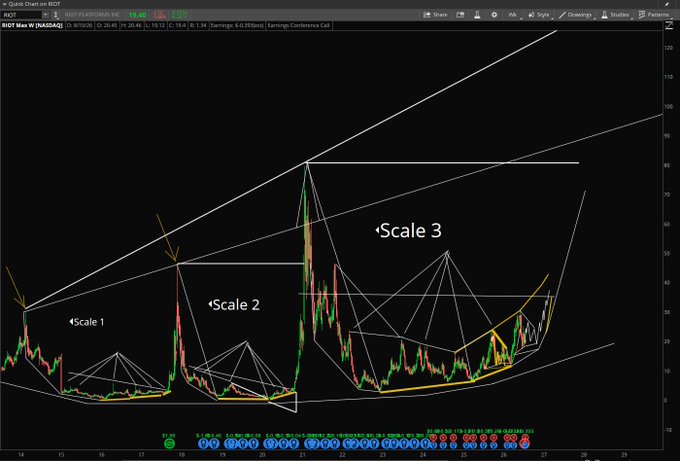Click the linking clipboard icon beside the symbol

pos(56,15)
